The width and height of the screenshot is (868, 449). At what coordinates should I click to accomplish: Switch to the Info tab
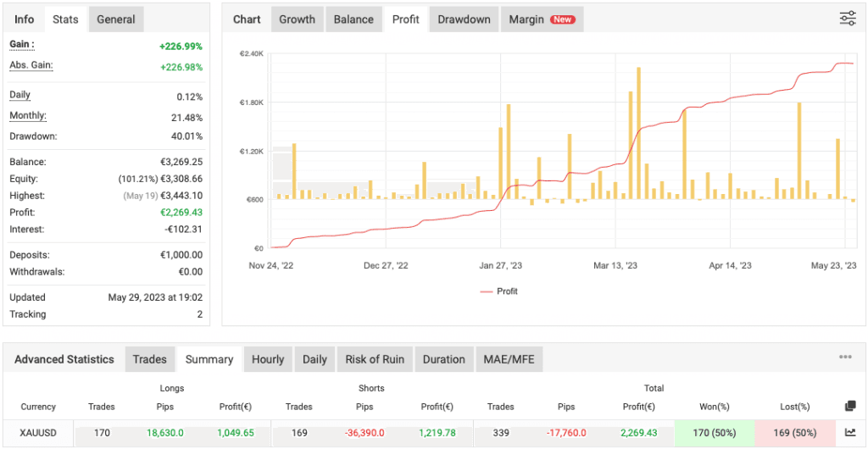point(25,19)
